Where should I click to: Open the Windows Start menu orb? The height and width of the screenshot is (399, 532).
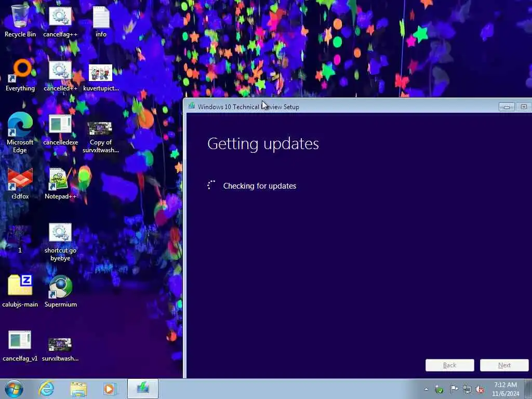[14, 389]
